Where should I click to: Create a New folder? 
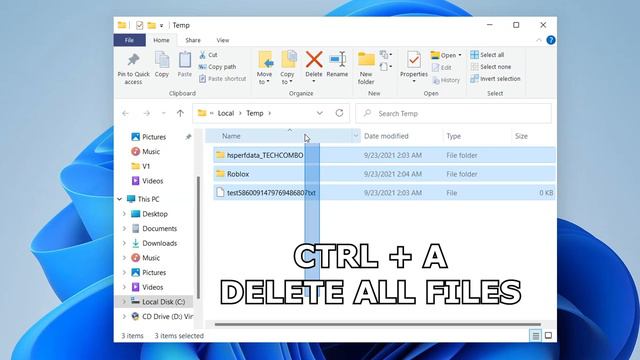point(366,68)
